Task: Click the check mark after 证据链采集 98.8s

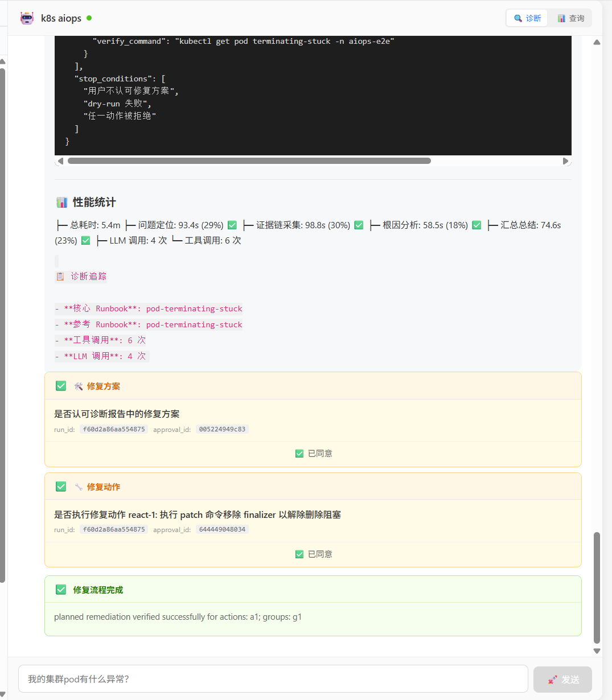Action: tap(359, 225)
